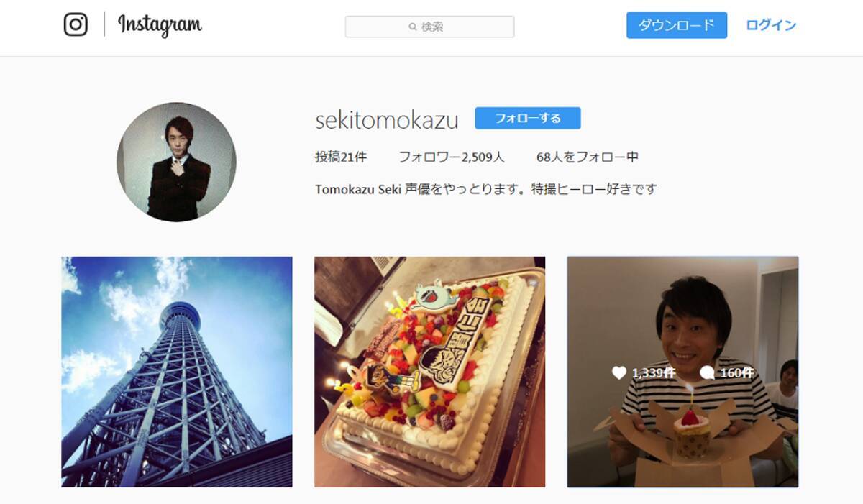Viewport: 863px width, 504px height.
Task: Open the フォロワー2,509人 followers list
Action: click(x=452, y=157)
